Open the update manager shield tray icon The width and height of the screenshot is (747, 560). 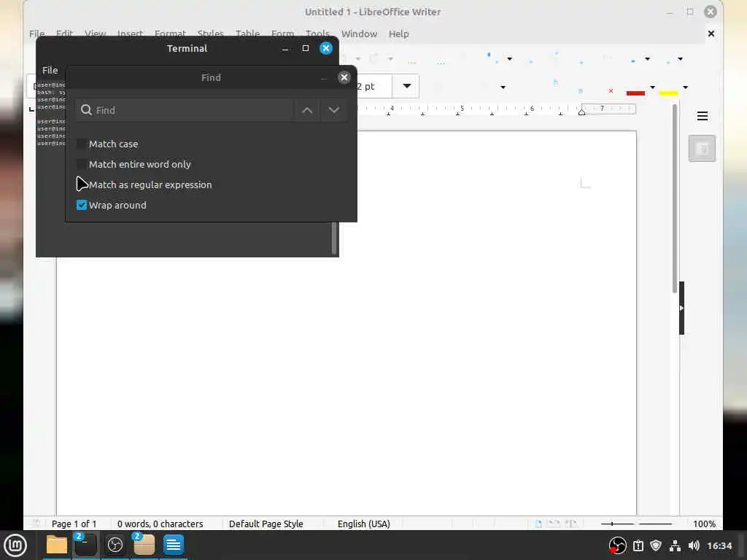pos(656,545)
